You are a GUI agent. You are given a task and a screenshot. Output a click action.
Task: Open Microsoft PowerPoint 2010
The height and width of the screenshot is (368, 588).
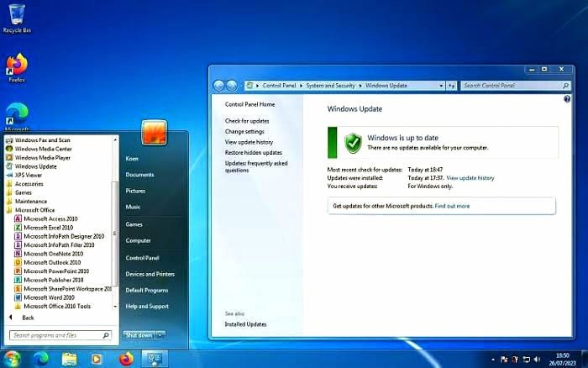pos(52,271)
